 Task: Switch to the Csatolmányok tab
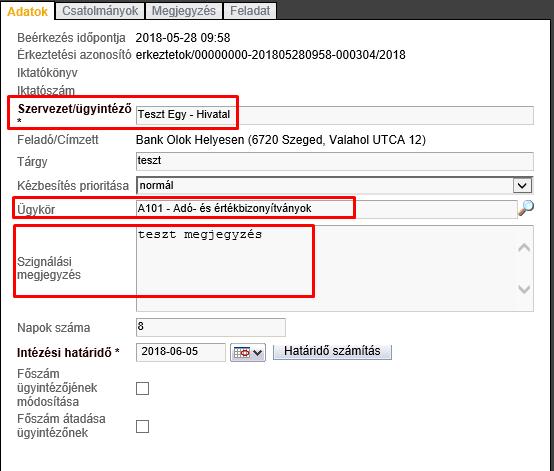pos(100,11)
